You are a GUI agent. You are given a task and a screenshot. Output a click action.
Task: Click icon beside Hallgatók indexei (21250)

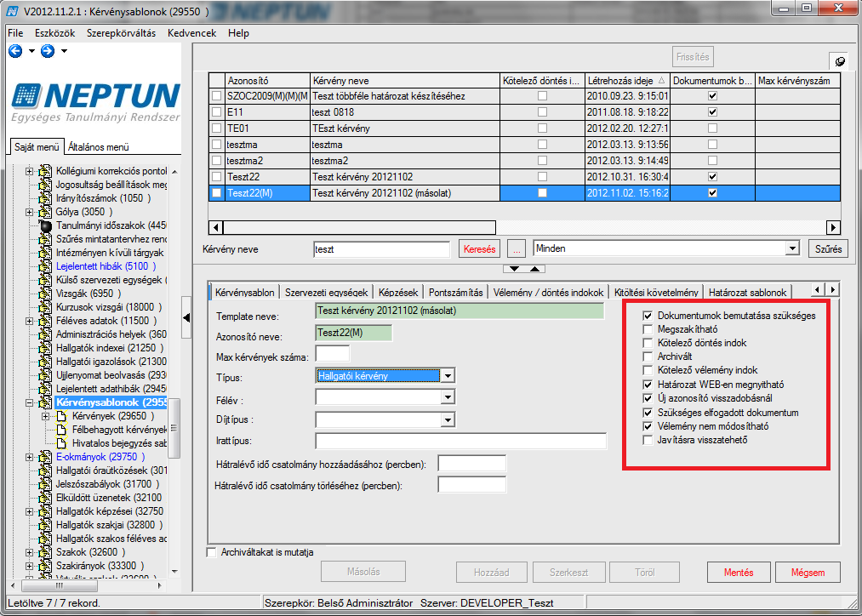[46, 348]
